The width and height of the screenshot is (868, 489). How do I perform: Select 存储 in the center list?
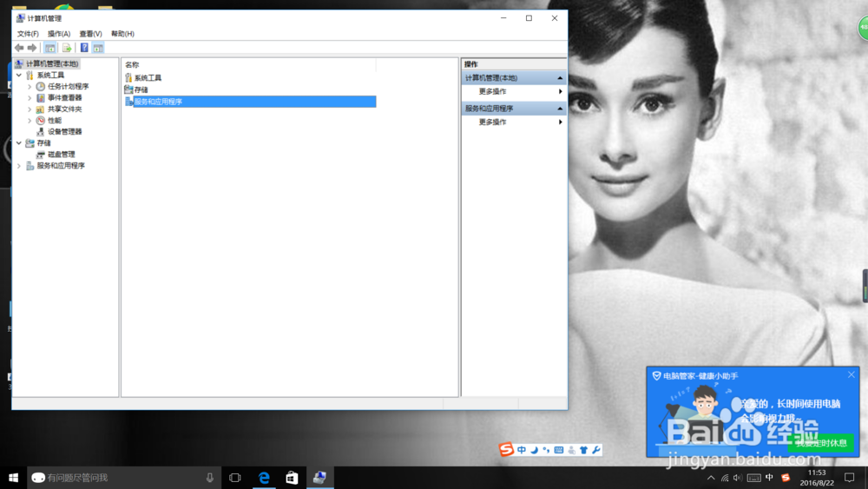141,89
